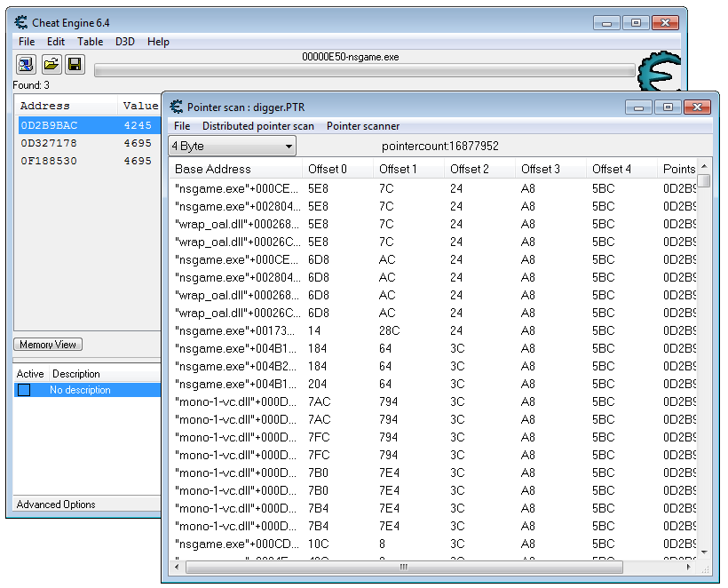Click the vertical scrollbar down arrow
The height and width of the screenshot is (588, 728).
click(x=704, y=552)
